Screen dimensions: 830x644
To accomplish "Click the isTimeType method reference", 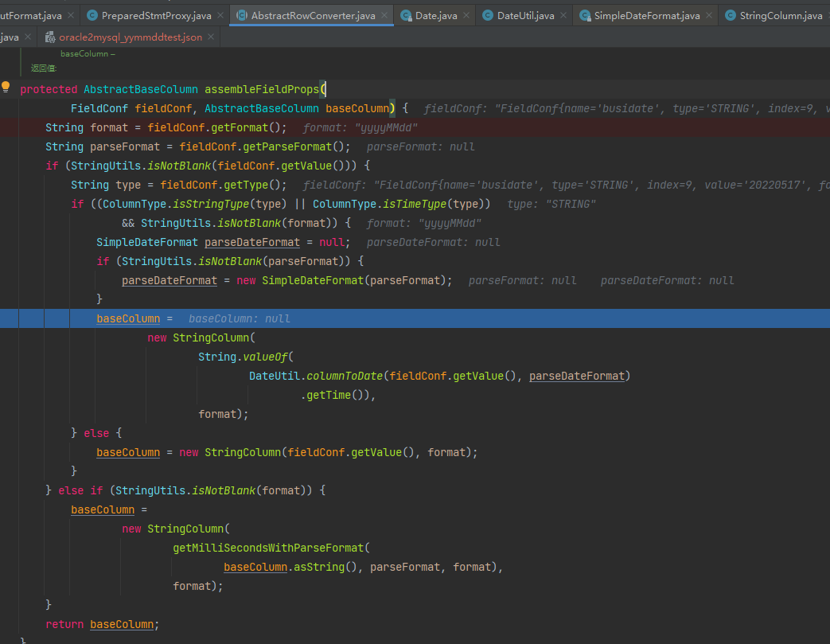I will click(x=415, y=204).
